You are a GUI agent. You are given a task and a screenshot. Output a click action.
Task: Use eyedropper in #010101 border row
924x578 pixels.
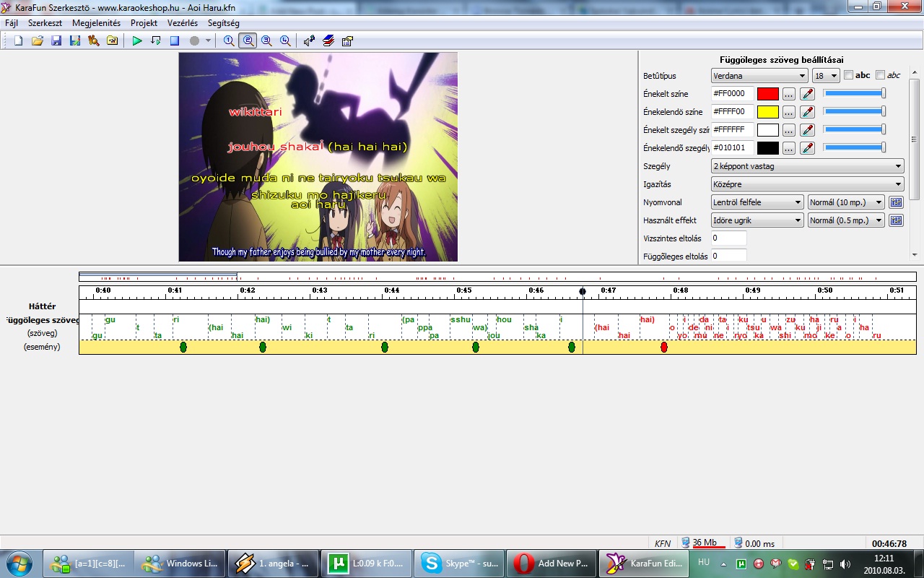[807, 148]
